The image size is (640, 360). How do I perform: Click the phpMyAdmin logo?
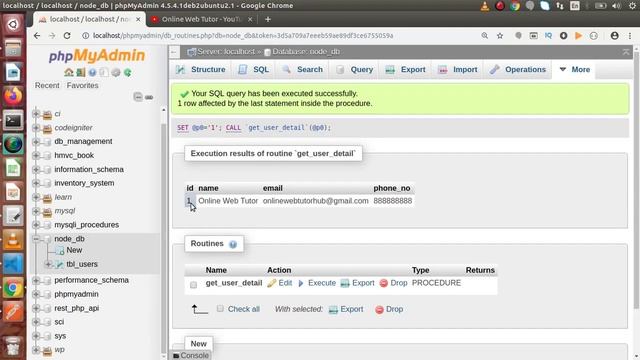97,56
